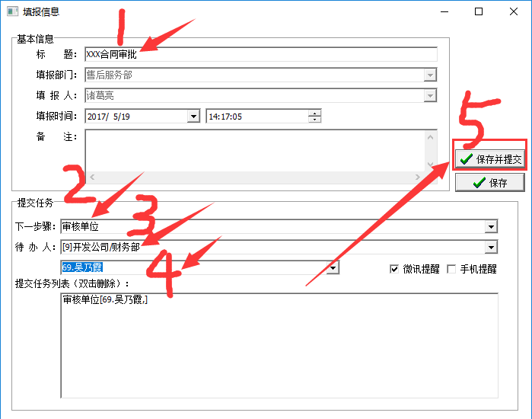Open the 填报人 dropdown arrow
Viewport: 532px width, 419px height.
point(431,95)
